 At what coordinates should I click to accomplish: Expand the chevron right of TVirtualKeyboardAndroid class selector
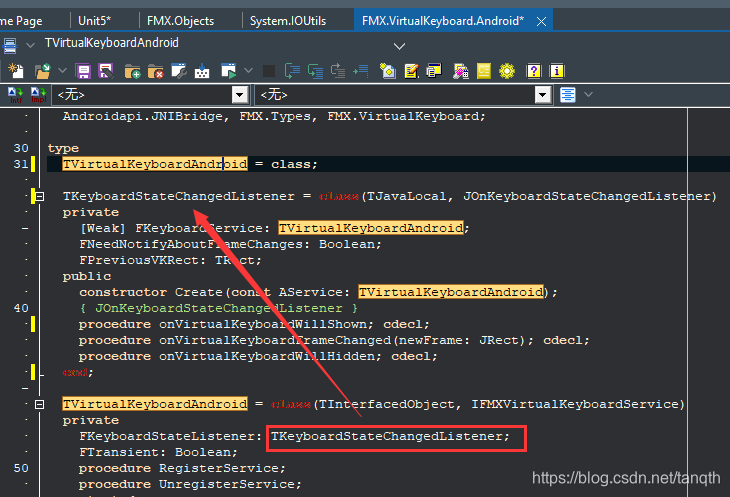(399, 46)
